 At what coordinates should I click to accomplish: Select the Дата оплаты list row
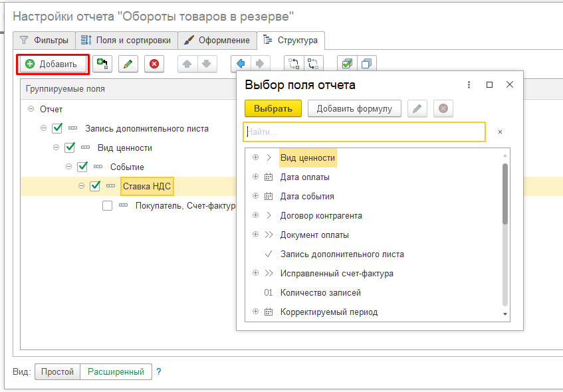(374, 177)
